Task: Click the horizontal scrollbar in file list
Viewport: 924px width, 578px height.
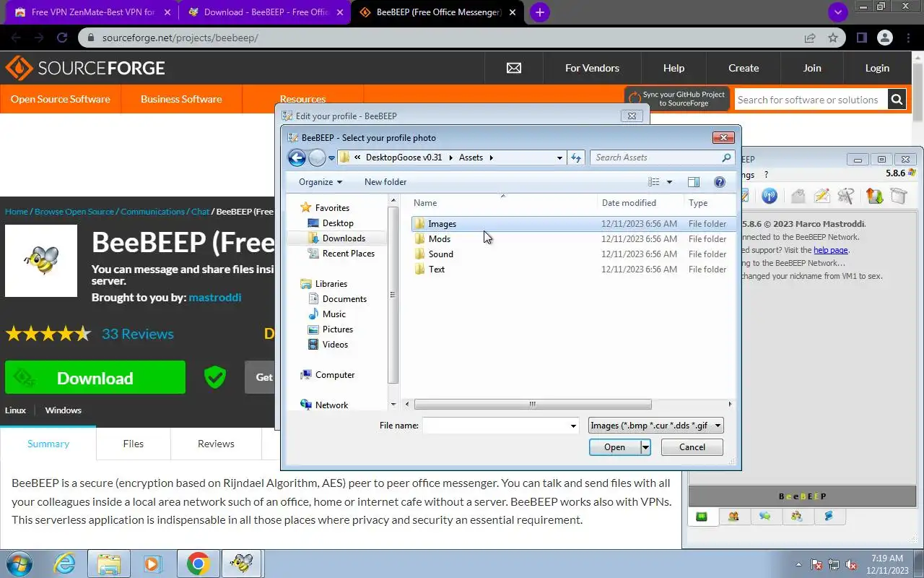Action: 533,405
